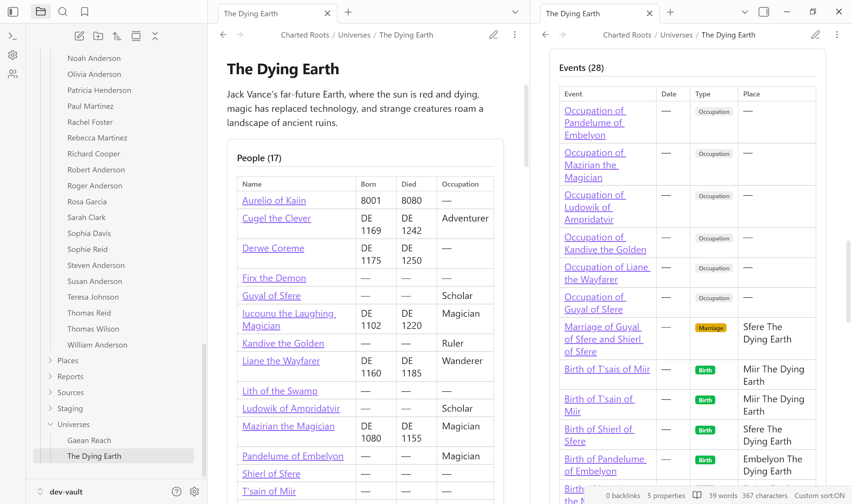Open Marriage of Guyal and Shierl event
The image size is (852, 504).
(603, 339)
